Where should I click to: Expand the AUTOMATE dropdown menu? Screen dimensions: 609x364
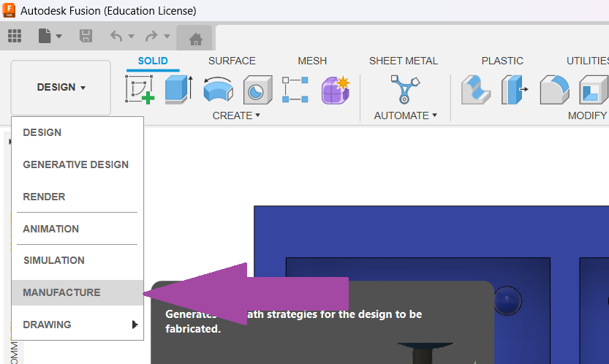click(405, 115)
